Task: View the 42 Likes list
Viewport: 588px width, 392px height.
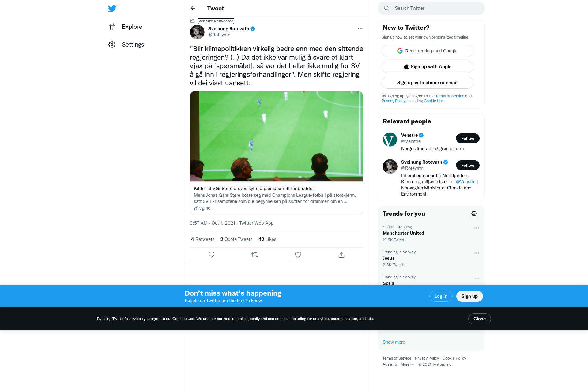Action: pos(267,239)
